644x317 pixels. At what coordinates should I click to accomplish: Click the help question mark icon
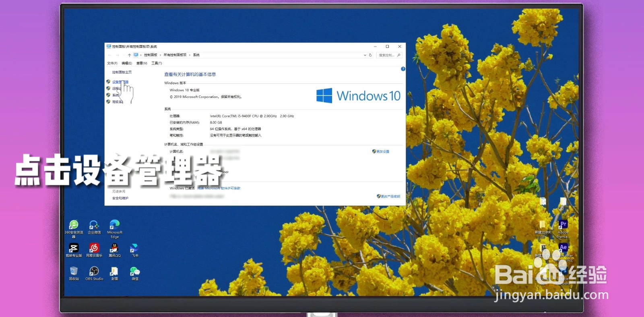pos(403,69)
